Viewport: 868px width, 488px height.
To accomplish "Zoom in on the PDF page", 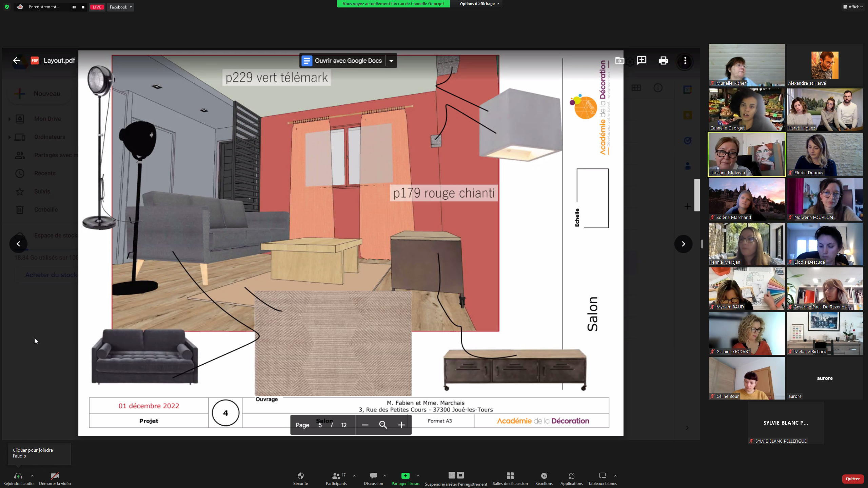I will pyautogui.click(x=401, y=425).
